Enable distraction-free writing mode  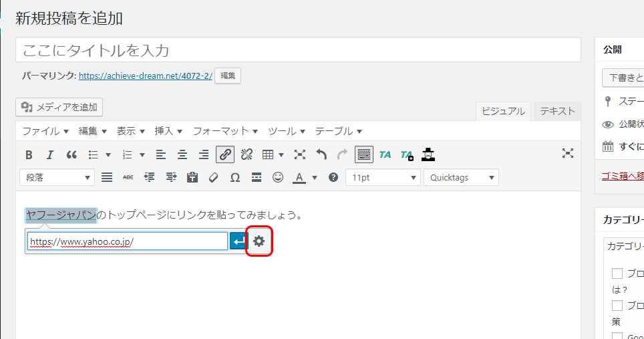tap(568, 154)
